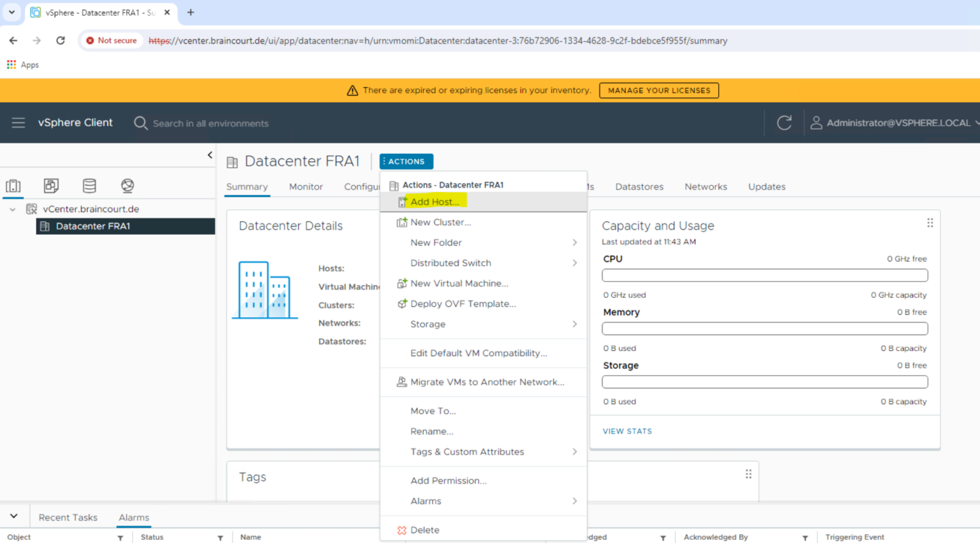
Task: Switch to the Monitor tab
Action: [x=306, y=186]
